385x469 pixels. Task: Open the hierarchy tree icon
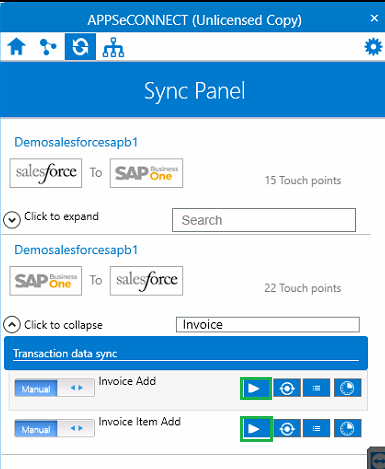113,47
